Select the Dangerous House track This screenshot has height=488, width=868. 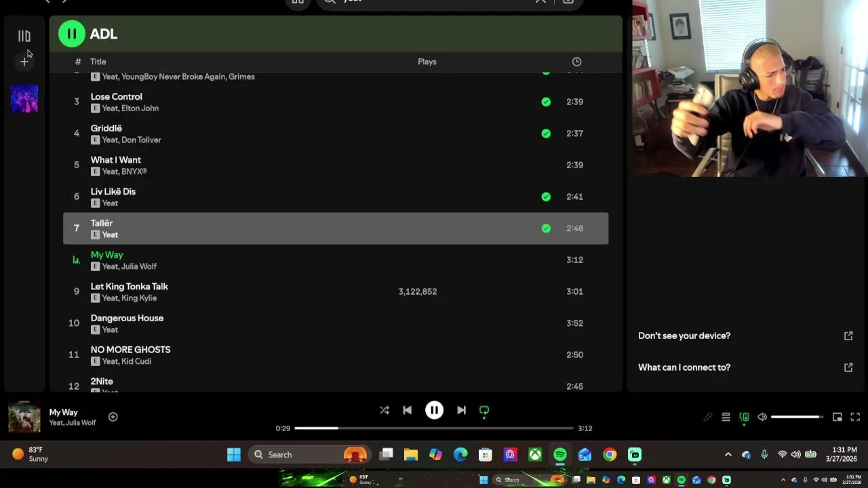(x=336, y=323)
